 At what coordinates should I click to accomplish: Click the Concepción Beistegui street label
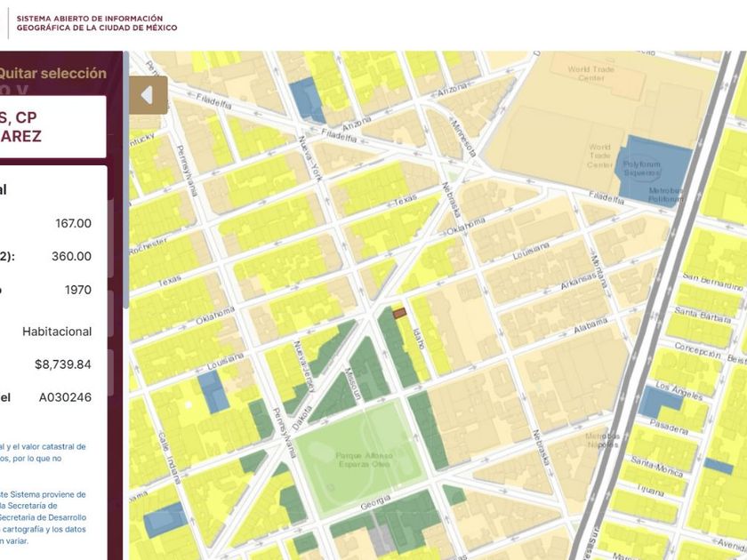coord(710,355)
